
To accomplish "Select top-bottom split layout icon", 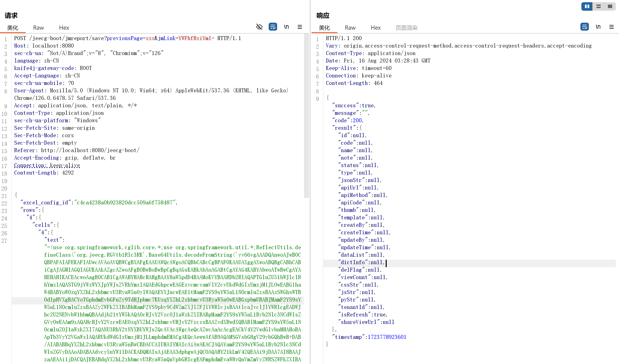I will [598, 6].
